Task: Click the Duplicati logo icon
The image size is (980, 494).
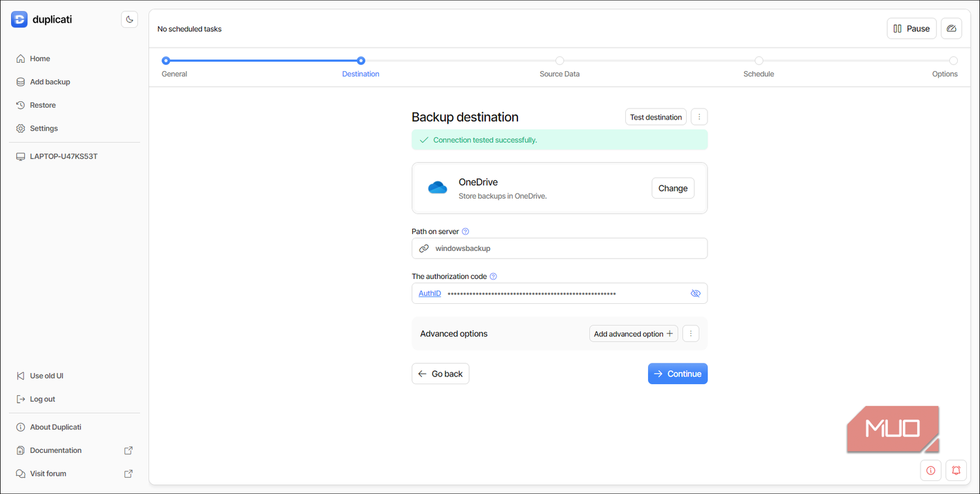Action: pos(20,20)
